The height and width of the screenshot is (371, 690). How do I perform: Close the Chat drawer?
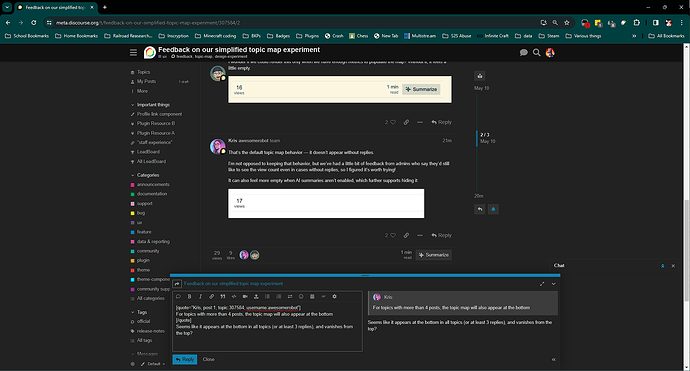pos(673,266)
